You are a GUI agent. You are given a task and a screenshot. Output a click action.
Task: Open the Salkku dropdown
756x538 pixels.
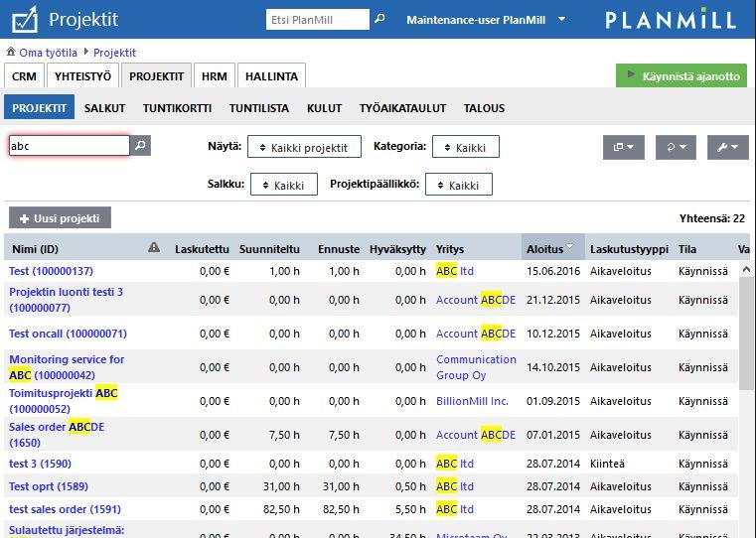(284, 185)
